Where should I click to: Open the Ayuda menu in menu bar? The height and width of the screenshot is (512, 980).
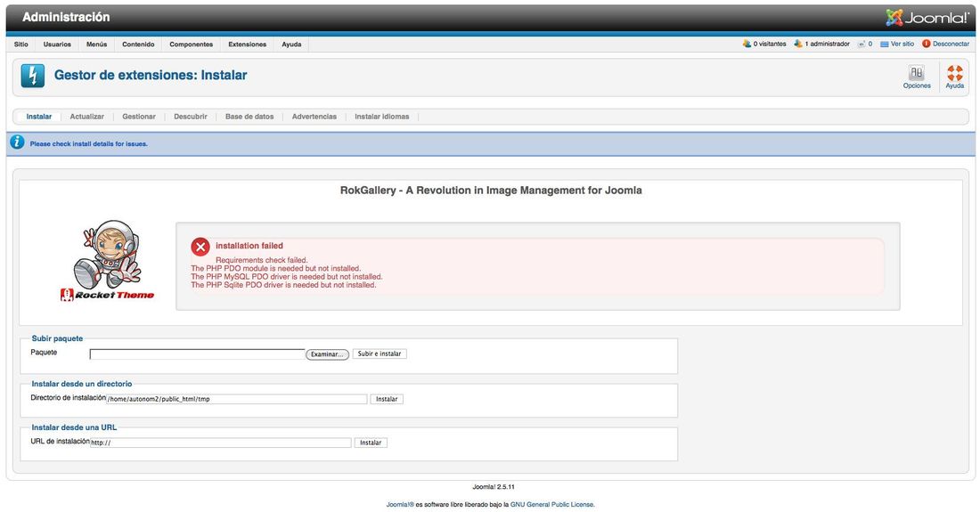[291, 45]
